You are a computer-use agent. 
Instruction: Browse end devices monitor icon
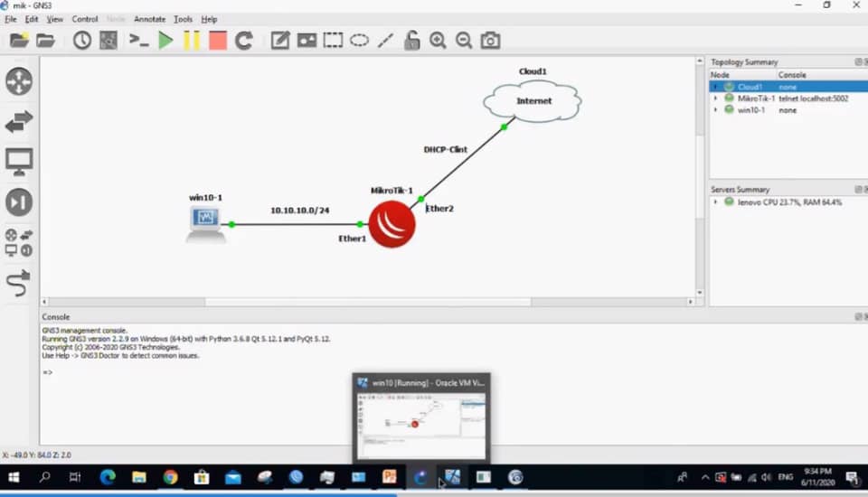coord(19,162)
